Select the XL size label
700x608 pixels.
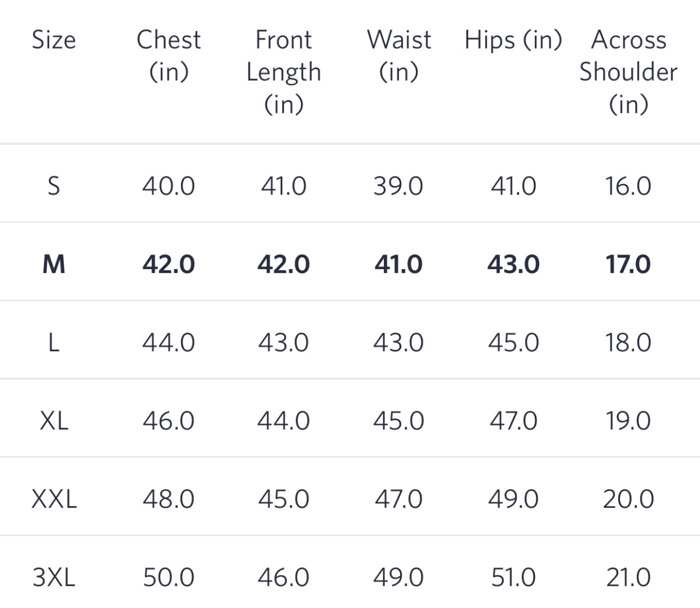[53, 421]
